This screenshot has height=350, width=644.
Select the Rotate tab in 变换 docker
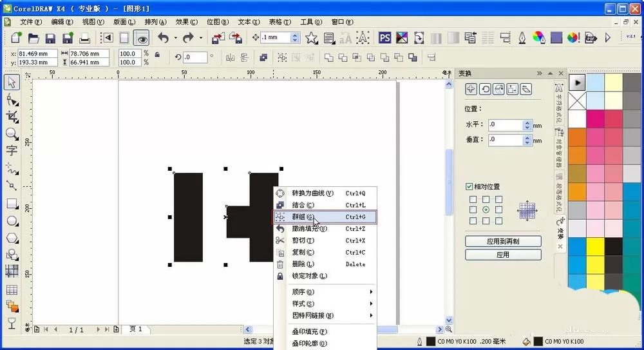485,89
